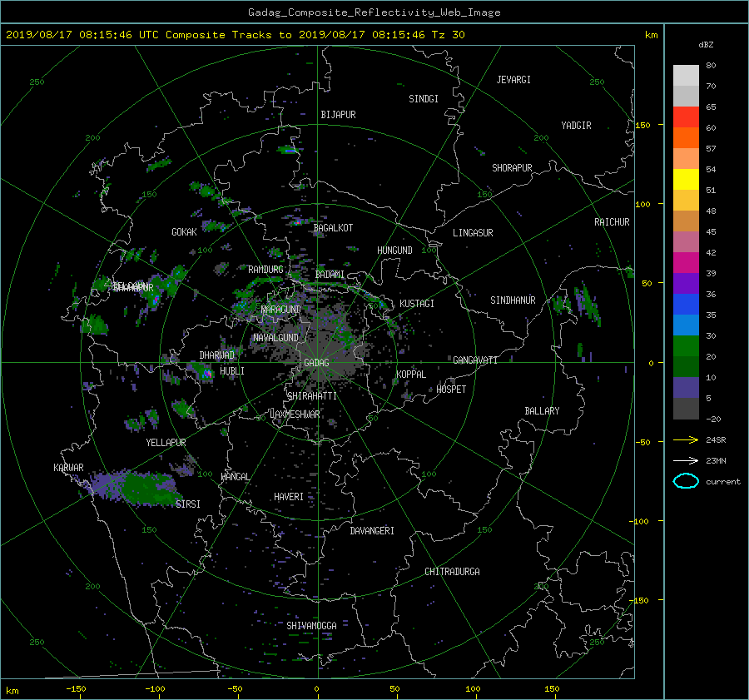Click the cyan current-track ellipse icon

686,481
